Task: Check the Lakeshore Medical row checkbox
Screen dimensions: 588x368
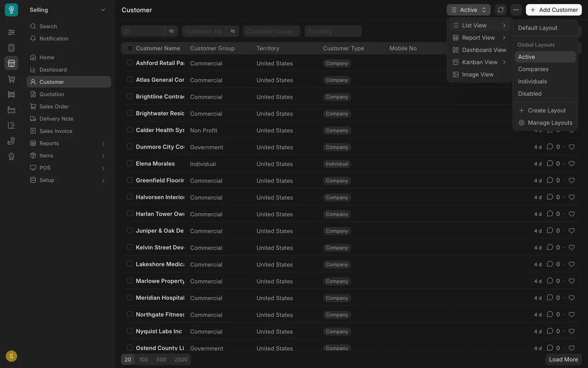Action: [130, 264]
